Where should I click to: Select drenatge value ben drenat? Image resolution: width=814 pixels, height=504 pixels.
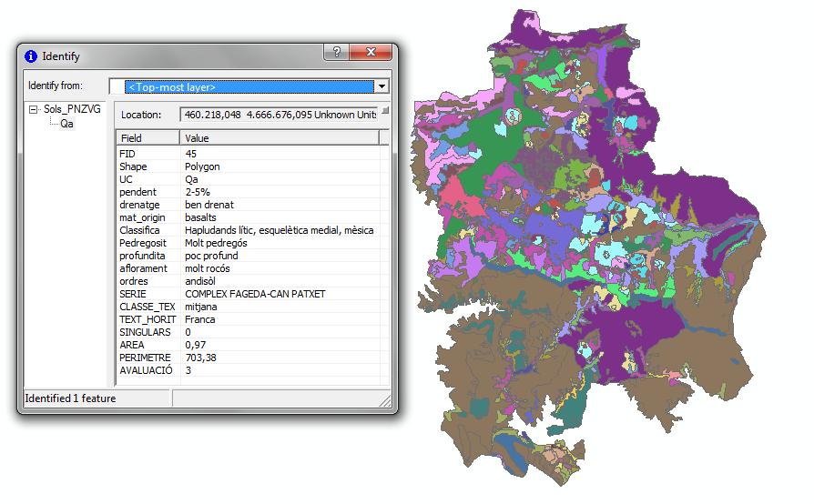coord(209,205)
